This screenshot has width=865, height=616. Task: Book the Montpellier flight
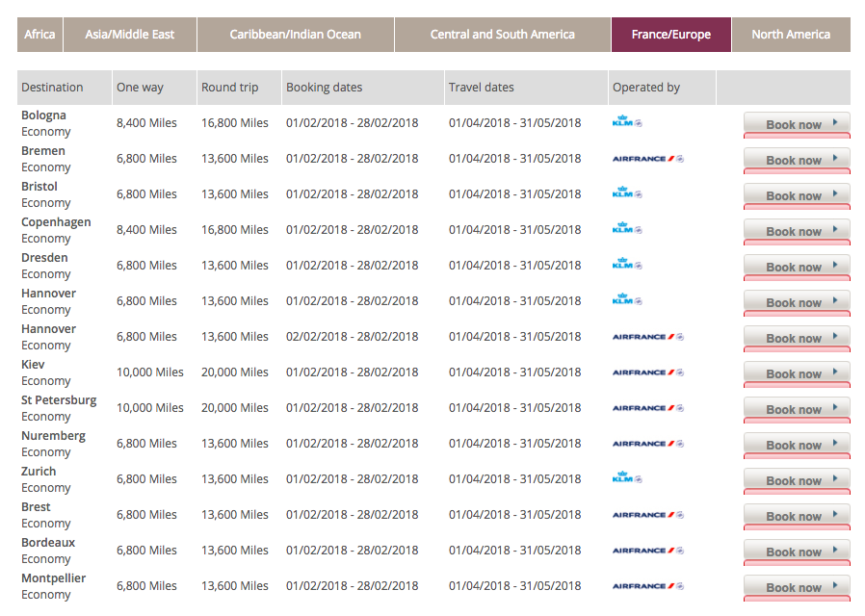coord(797,587)
